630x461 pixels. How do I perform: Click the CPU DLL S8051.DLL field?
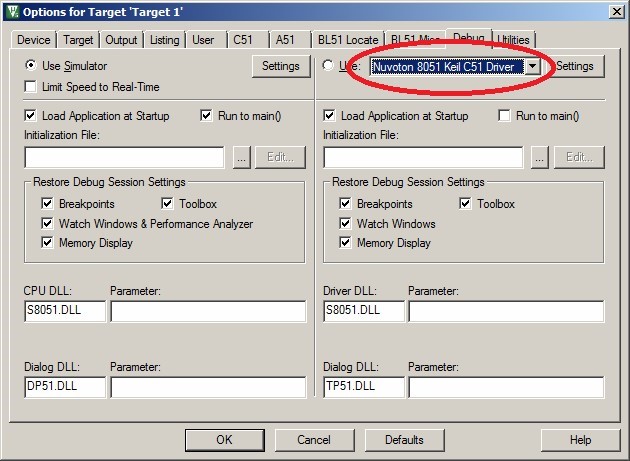[x=64, y=311]
